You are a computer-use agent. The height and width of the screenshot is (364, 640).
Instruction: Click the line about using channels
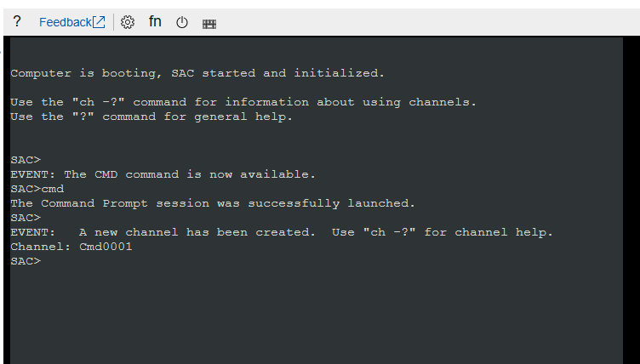click(x=243, y=102)
